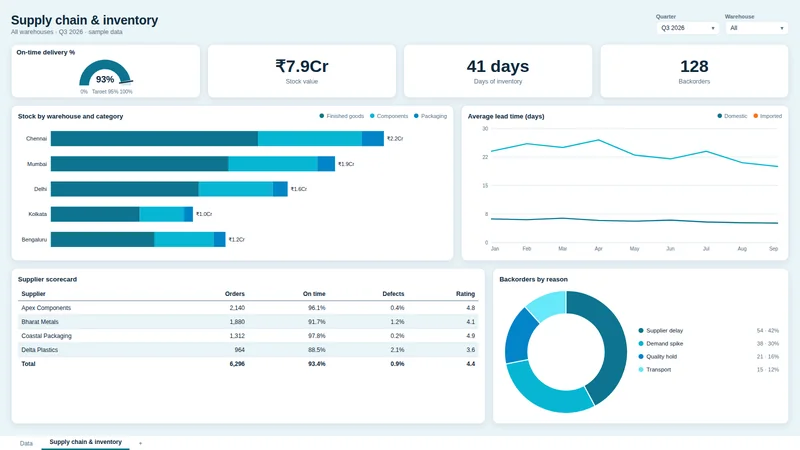The width and height of the screenshot is (800, 450).
Task: Click the Domestic lead time line
Action: coord(634,221)
